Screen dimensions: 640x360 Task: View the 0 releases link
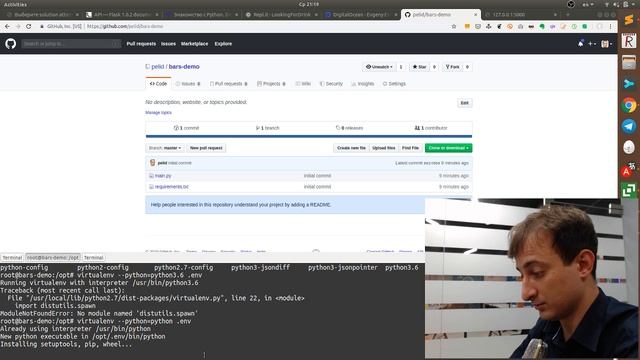[x=349, y=128]
